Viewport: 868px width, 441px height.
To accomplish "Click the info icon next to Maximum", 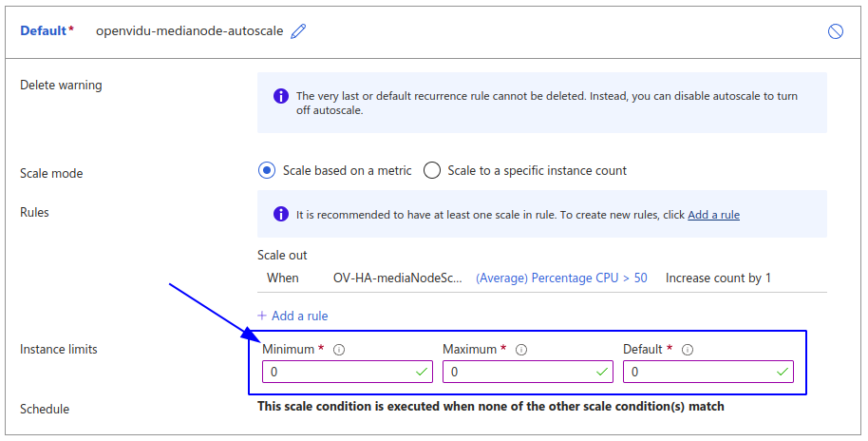I will [x=520, y=350].
